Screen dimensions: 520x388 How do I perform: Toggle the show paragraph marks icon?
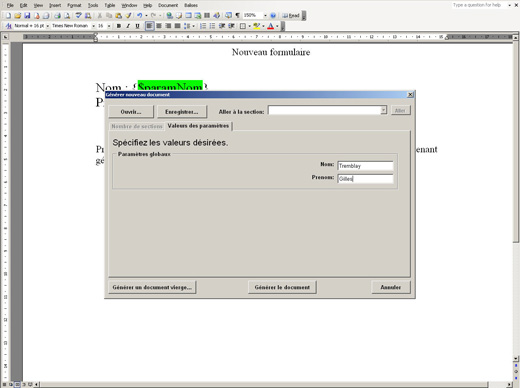click(x=237, y=15)
